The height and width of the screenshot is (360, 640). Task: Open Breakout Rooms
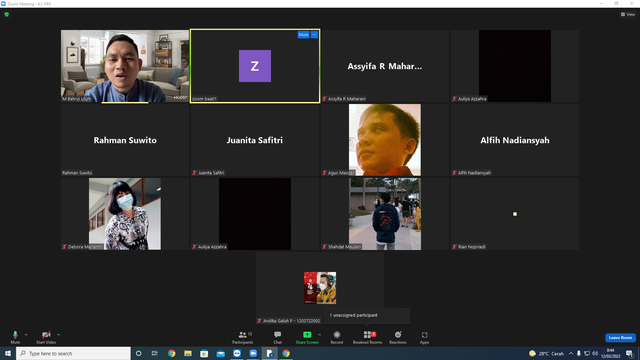click(367, 337)
